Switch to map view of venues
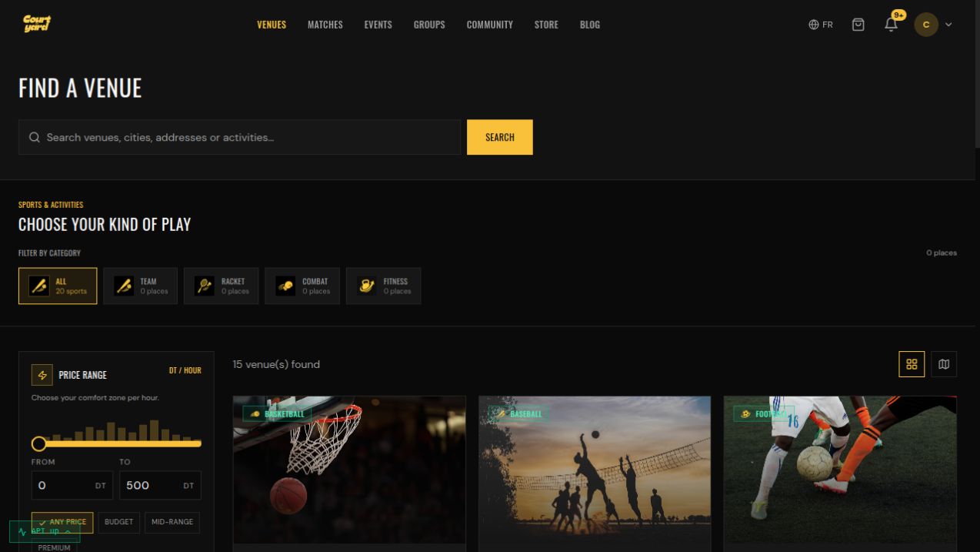The width and height of the screenshot is (980, 552). click(944, 364)
